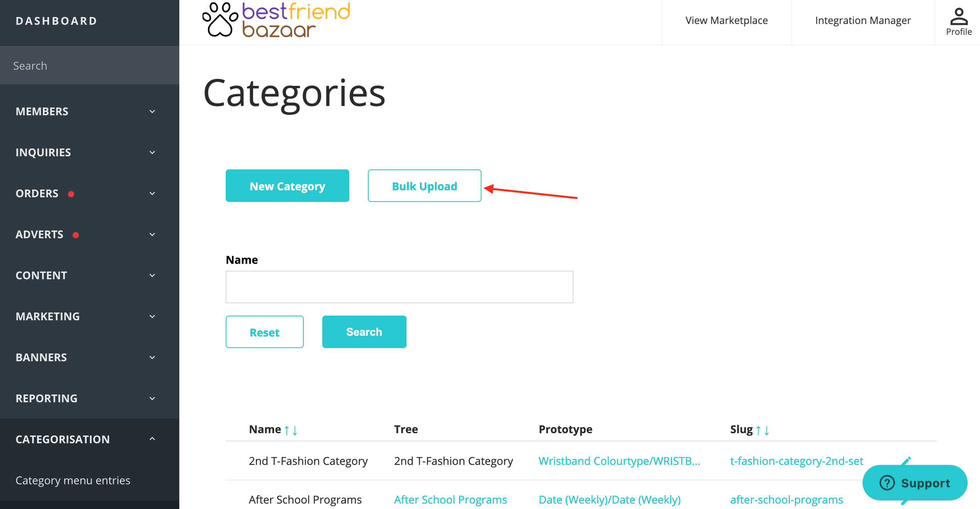This screenshot has width=980, height=509.
Task: Open the after-school-programs slug link
Action: pos(786,499)
